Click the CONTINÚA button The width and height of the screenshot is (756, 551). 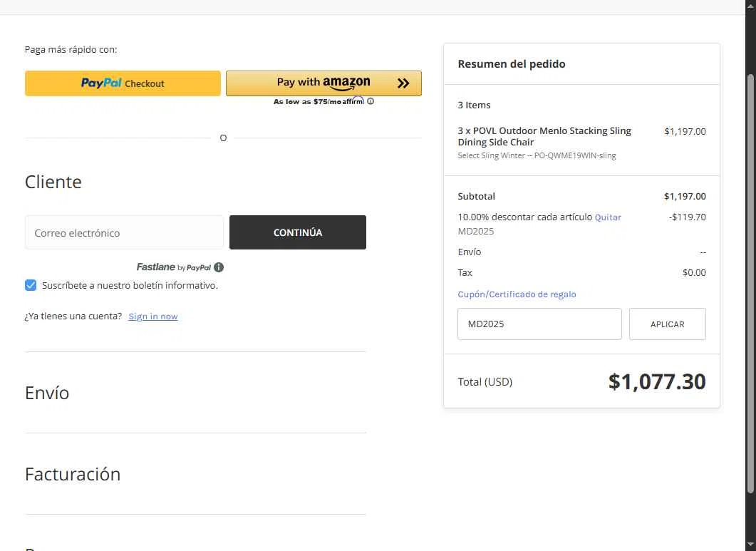pos(297,232)
